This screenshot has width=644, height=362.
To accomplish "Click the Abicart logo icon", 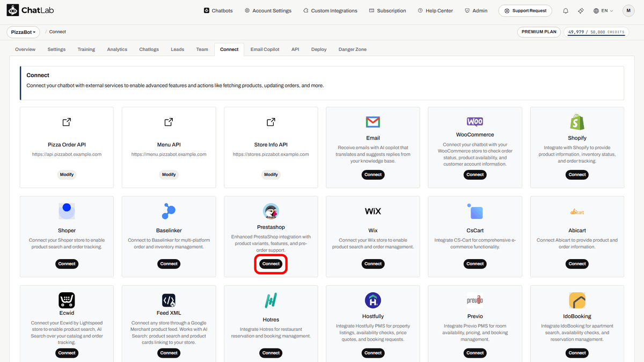I will point(577,212).
